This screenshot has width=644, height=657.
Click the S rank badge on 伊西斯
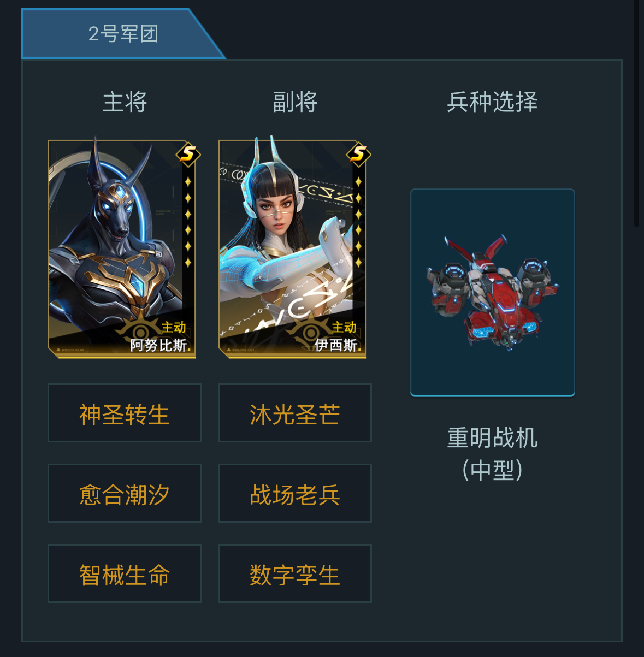coord(358,155)
